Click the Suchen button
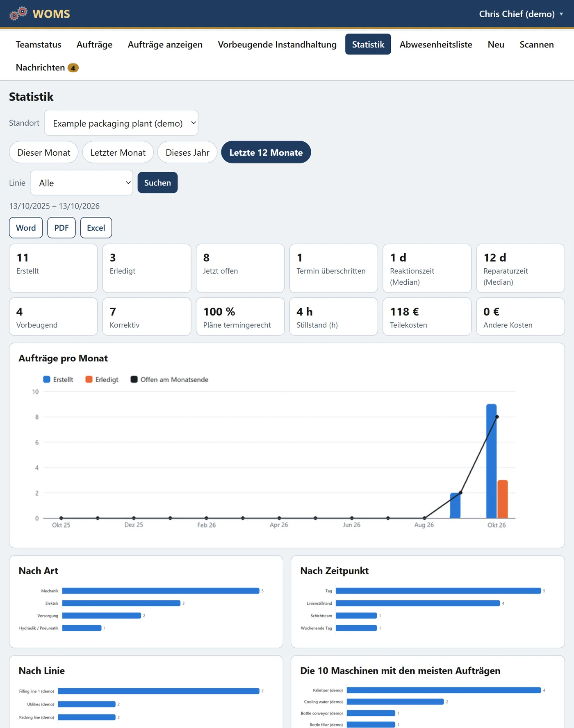Viewport: 574px width, 728px height. point(157,183)
